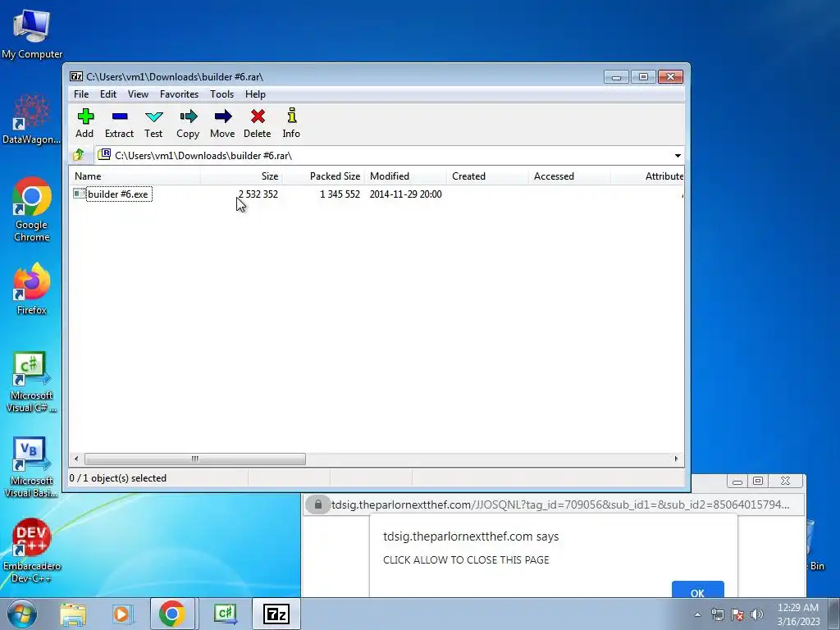The image size is (840, 630).
Task: Click the 7-Zip taskbar button
Action: [x=276, y=614]
